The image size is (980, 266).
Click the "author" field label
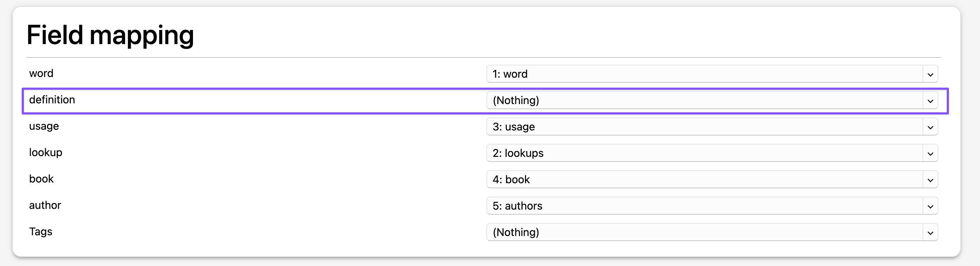click(x=45, y=206)
